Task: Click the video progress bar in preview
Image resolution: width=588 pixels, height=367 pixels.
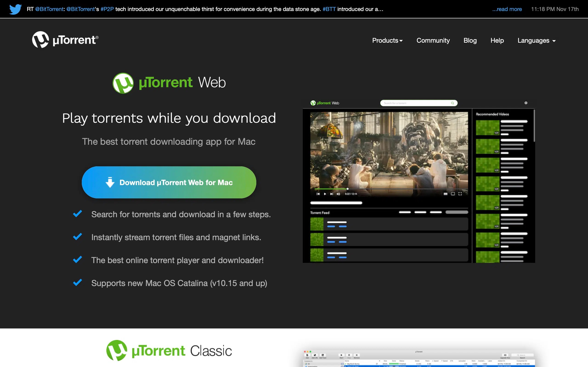Action: [389, 189]
